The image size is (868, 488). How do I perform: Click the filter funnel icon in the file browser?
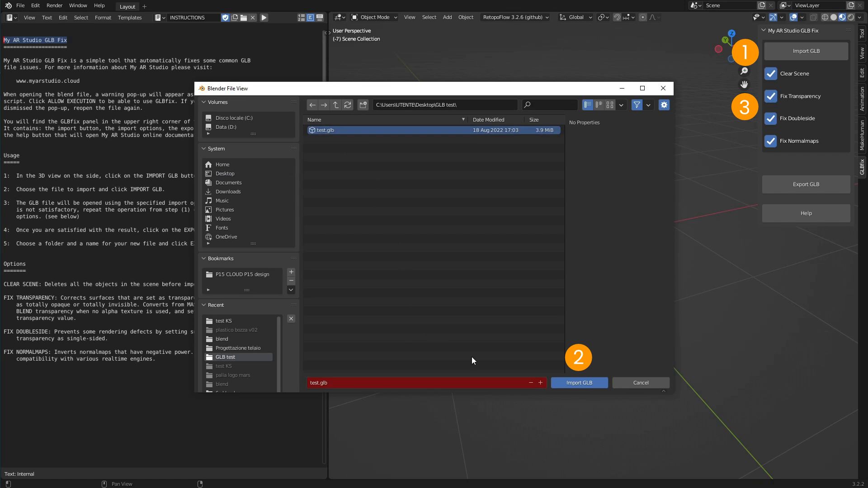(x=637, y=105)
